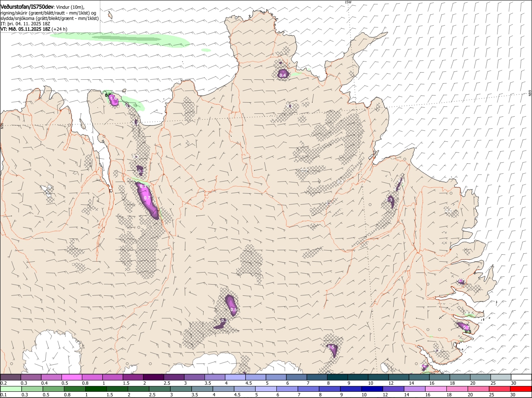
Task: Select the red 30 swatch, lower legend row
Action: [x=521, y=389]
